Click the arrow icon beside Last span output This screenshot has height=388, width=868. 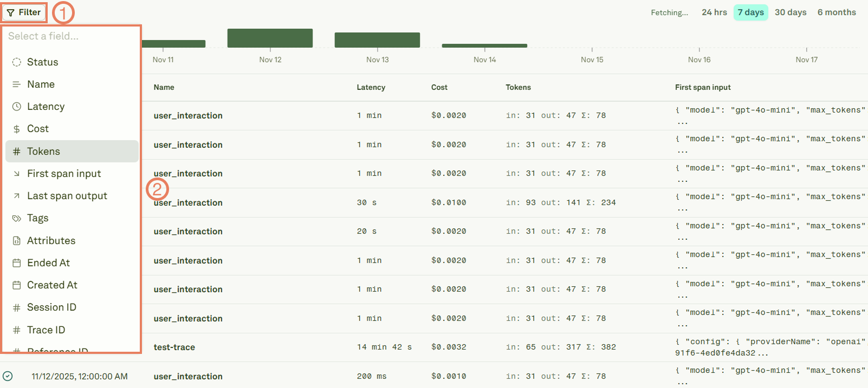point(17,196)
